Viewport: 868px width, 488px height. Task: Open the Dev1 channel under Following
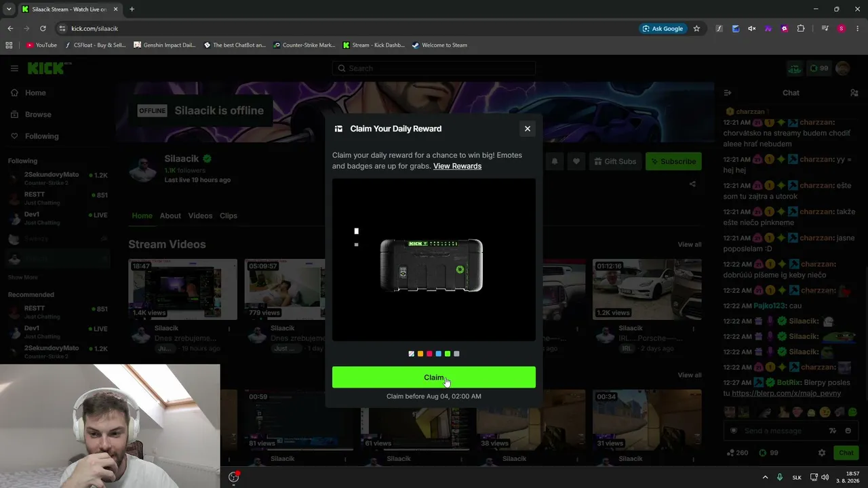pyautogui.click(x=58, y=218)
